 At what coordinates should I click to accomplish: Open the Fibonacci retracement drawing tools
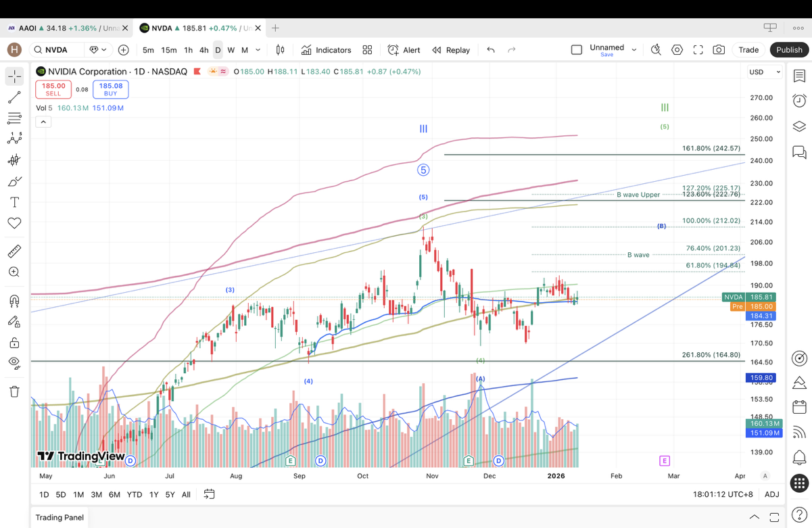[14, 118]
